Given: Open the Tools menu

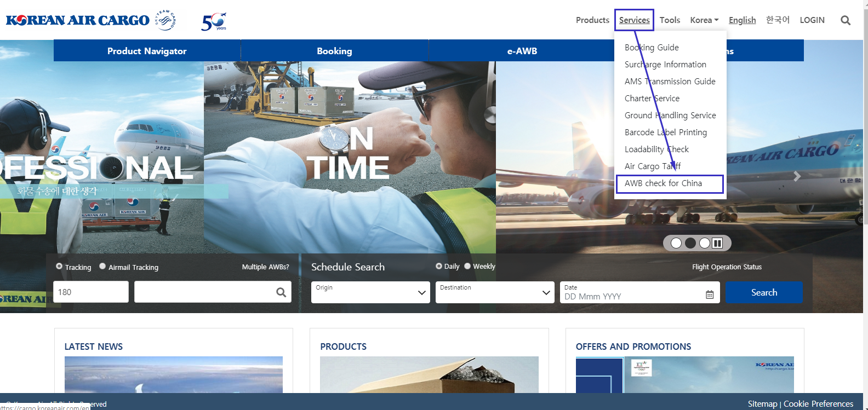Looking at the screenshot, I should [670, 20].
